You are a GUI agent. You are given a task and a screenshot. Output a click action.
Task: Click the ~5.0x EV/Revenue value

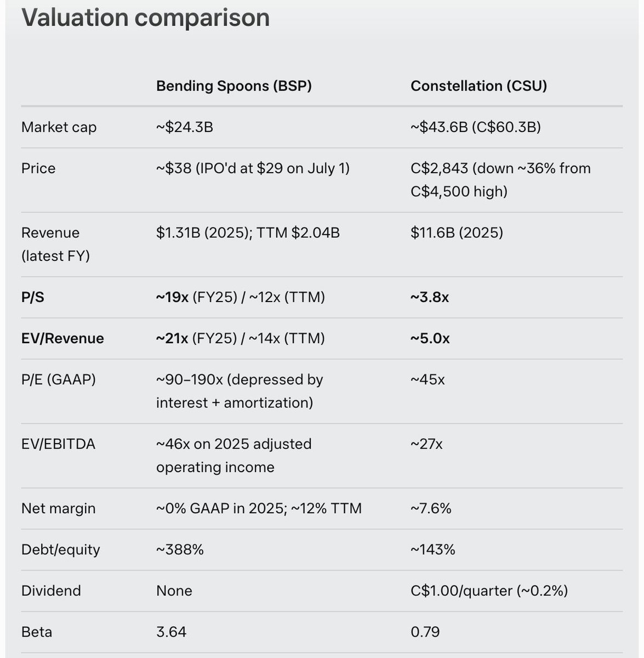pos(430,338)
